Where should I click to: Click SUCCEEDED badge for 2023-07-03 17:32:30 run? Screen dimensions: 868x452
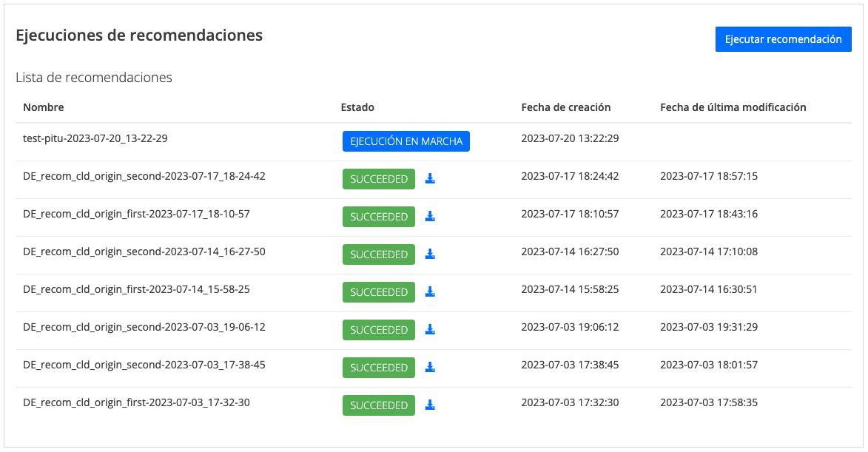[x=378, y=405]
